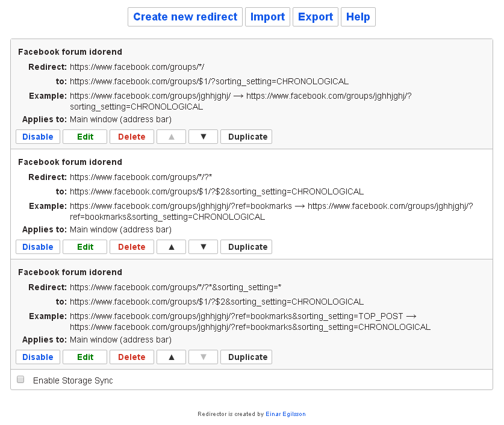Disable the first Facebook redirect rule
The image size is (504, 425).
point(38,137)
